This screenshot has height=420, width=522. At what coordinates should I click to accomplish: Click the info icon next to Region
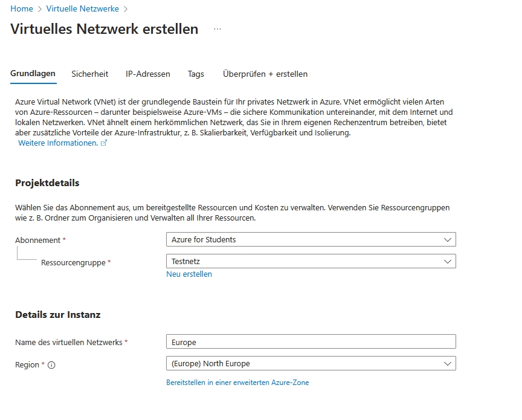tap(51, 365)
